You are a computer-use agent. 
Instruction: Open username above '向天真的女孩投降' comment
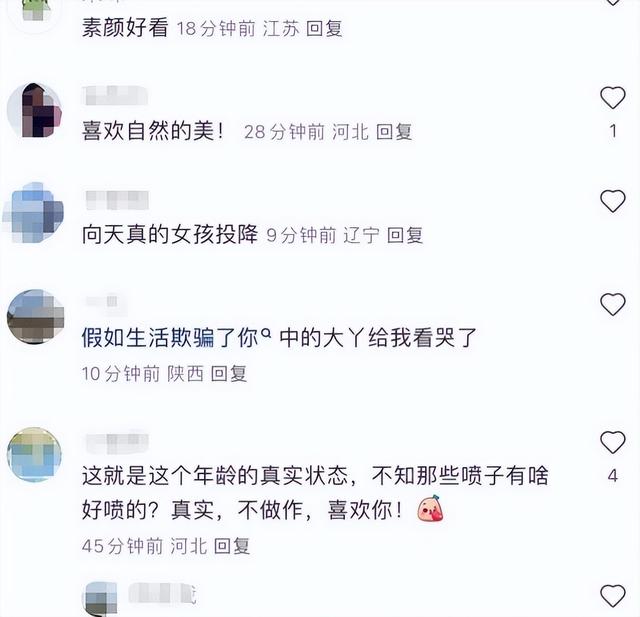coord(117,200)
